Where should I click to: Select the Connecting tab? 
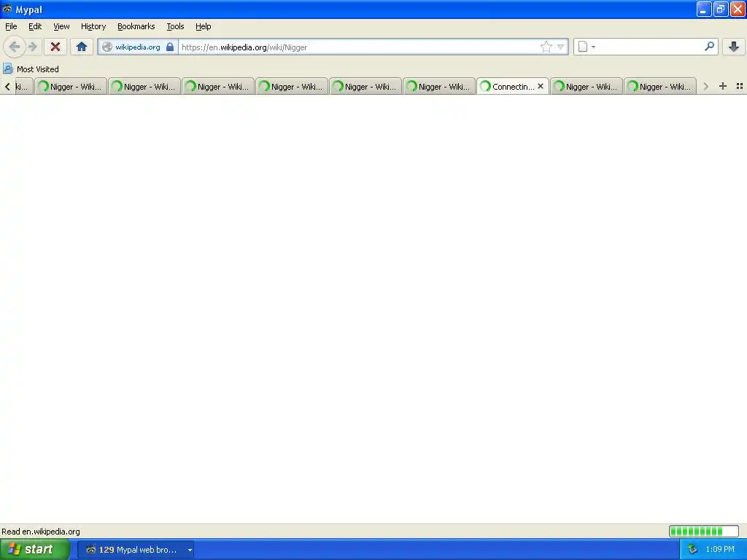(x=513, y=86)
